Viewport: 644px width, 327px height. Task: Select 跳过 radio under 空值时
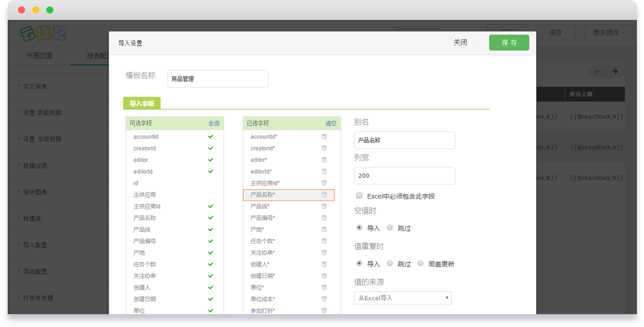tap(390, 228)
